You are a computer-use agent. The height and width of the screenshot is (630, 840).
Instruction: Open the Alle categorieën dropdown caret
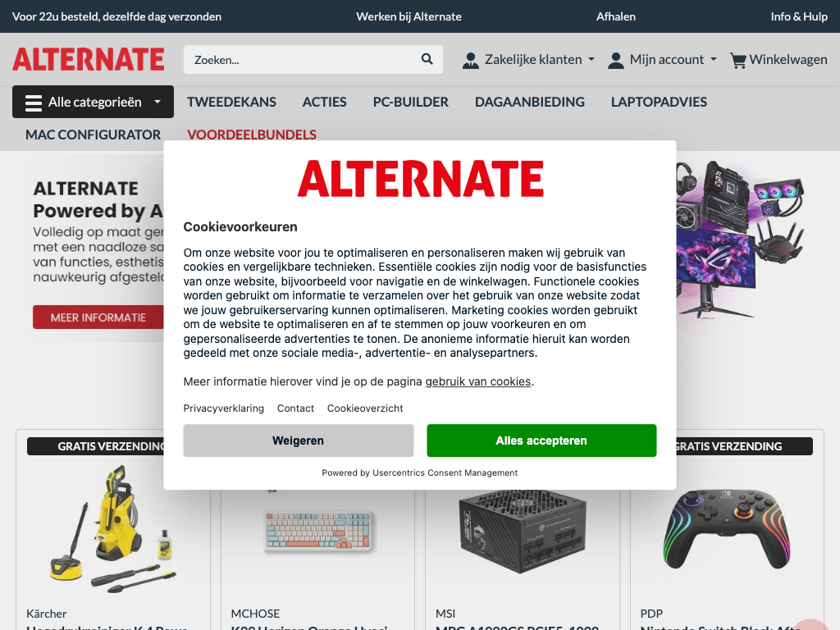(x=157, y=101)
